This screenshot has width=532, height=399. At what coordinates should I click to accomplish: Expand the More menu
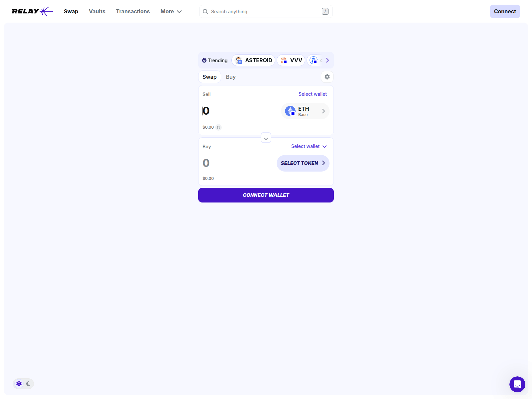[x=171, y=11]
